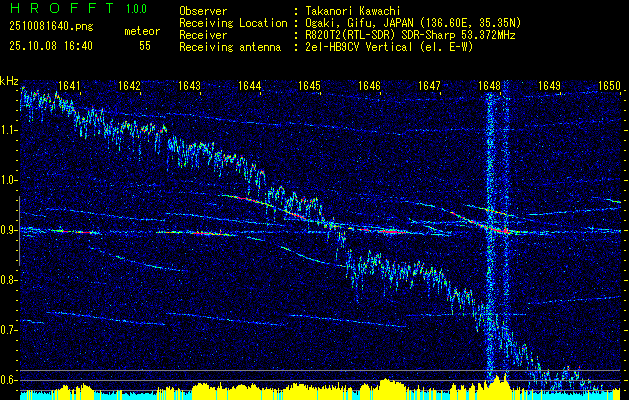Click the Receiving antenna label

point(230,47)
